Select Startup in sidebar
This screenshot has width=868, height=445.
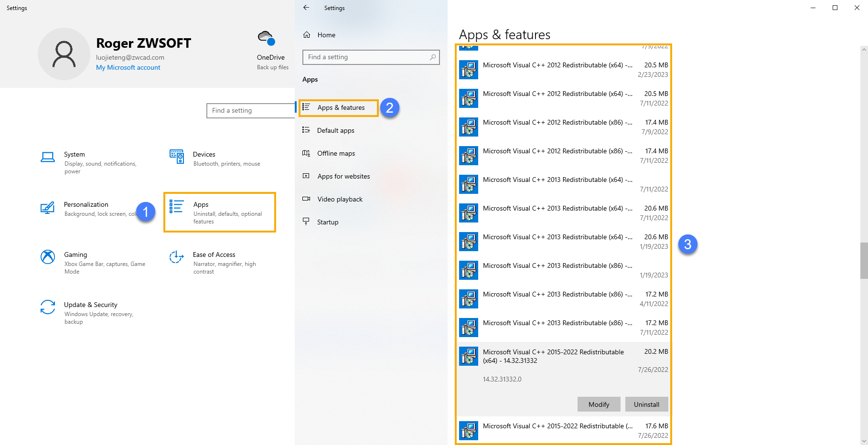[x=328, y=222]
